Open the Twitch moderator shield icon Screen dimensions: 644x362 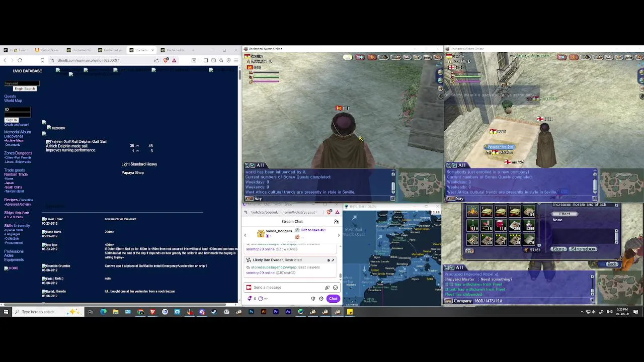click(x=313, y=299)
